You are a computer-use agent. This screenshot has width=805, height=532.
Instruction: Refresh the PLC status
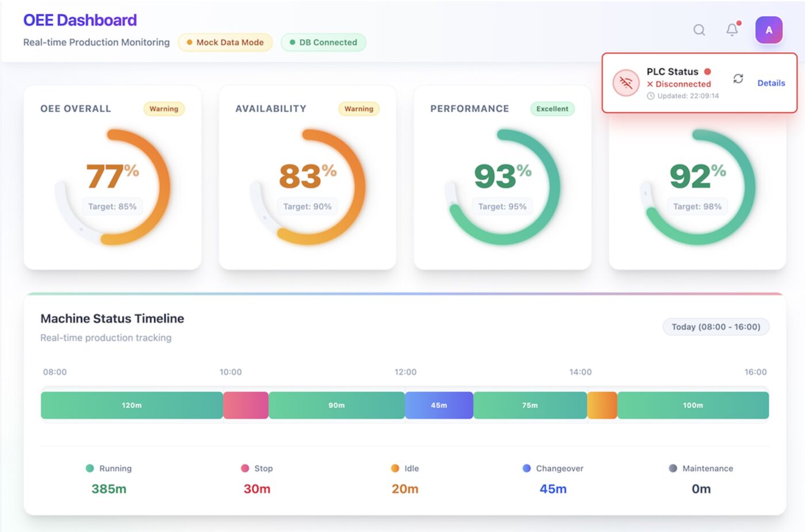click(738, 79)
